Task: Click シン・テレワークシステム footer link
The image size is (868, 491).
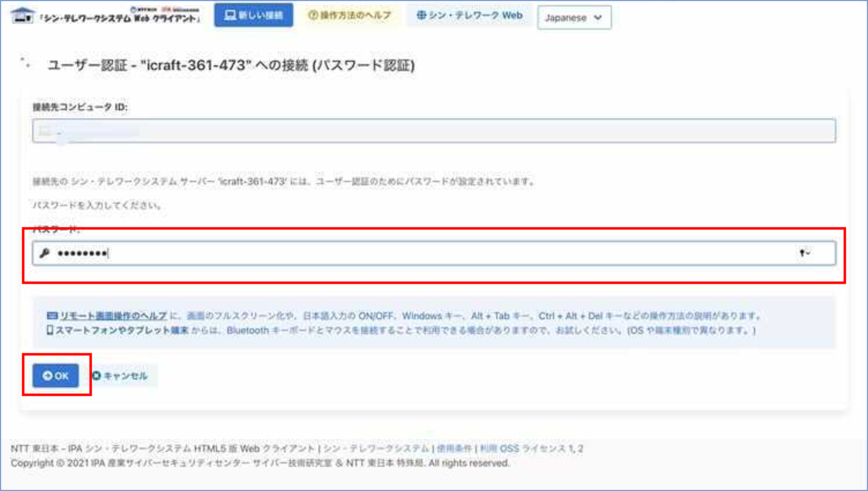Action: click(x=376, y=448)
